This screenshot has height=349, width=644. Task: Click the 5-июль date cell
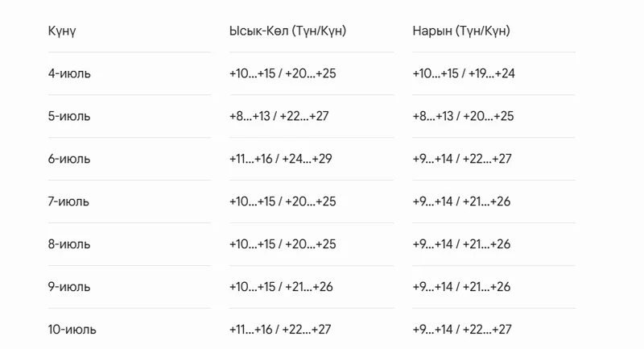point(69,116)
